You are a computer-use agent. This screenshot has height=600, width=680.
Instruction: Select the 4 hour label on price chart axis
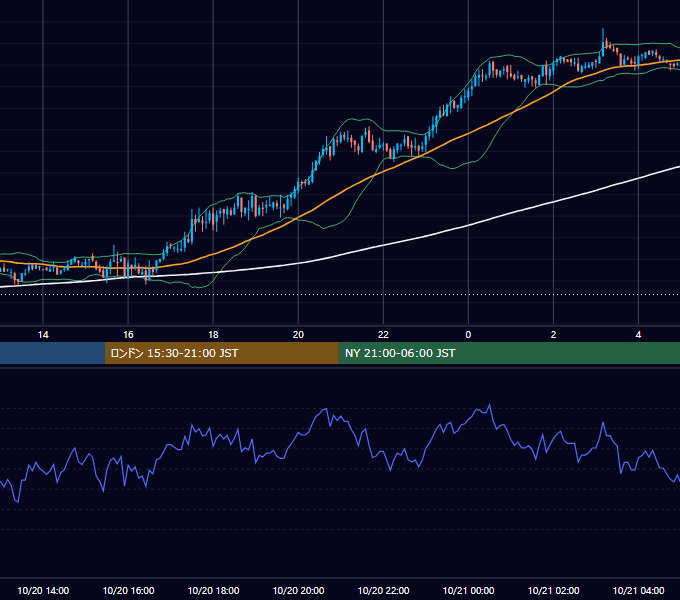(x=638, y=335)
